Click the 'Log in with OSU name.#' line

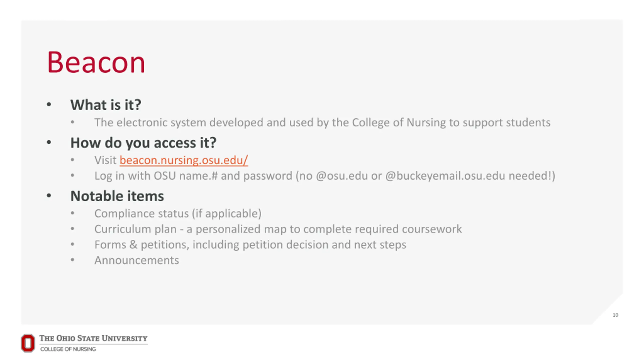(325, 176)
